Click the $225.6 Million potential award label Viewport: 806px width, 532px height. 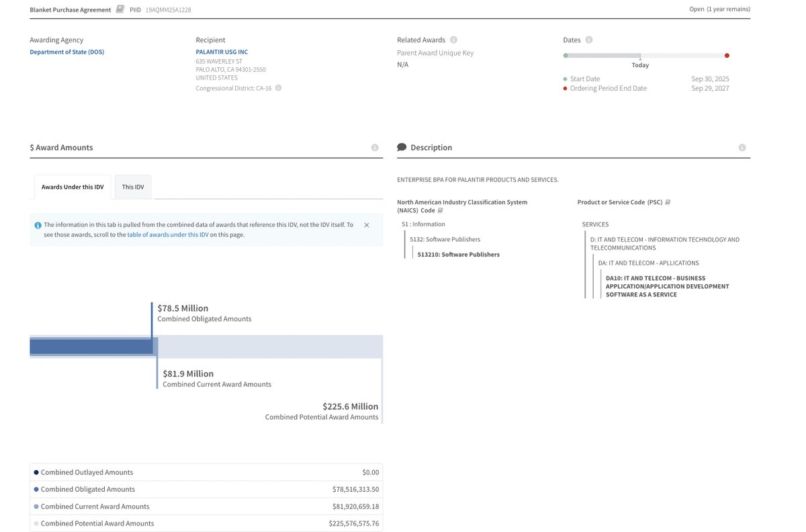[x=350, y=406]
